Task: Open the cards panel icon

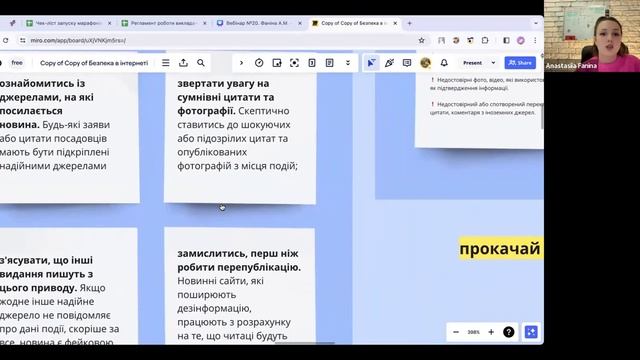Action: (312, 63)
